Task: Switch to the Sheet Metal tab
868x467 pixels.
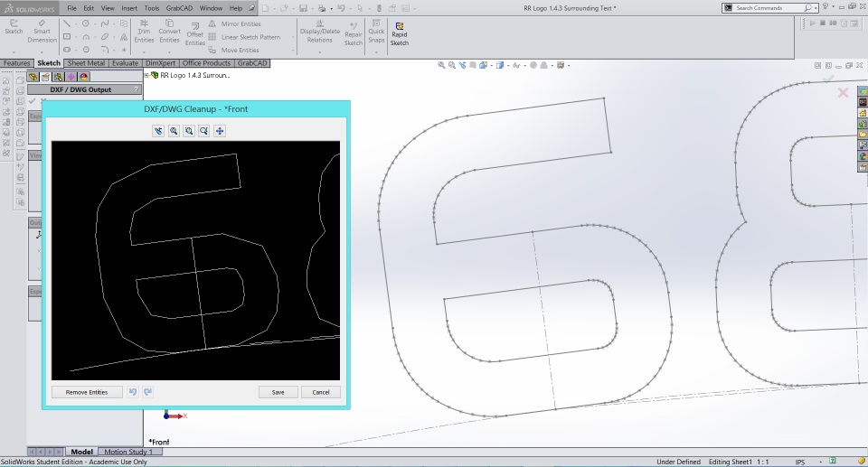Action: (x=86, y=63)
